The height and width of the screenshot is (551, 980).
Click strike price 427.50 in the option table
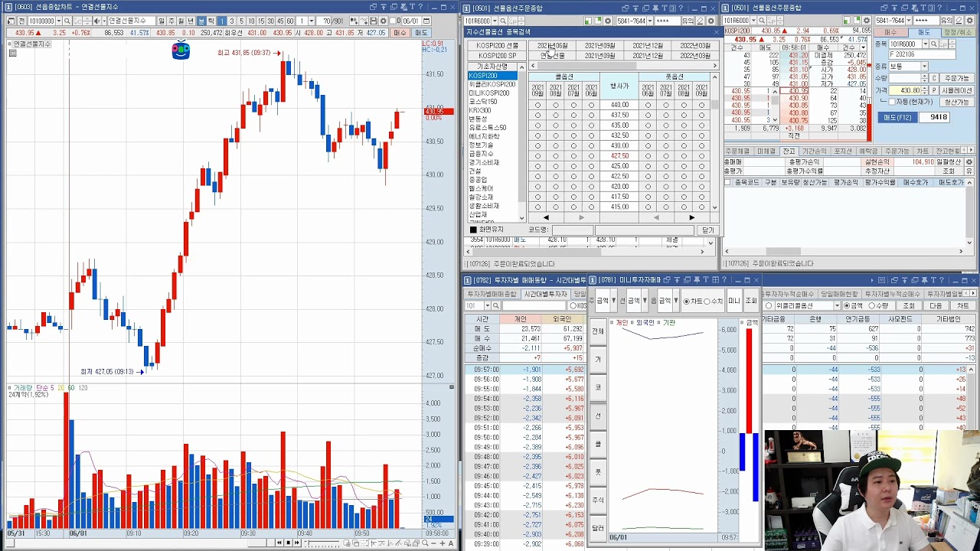tap(619, 155)
